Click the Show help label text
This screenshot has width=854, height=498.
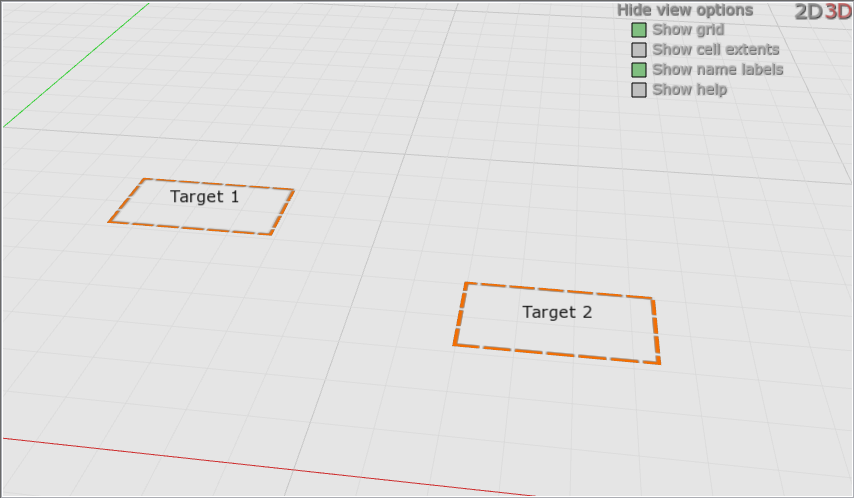click(690, 90)
